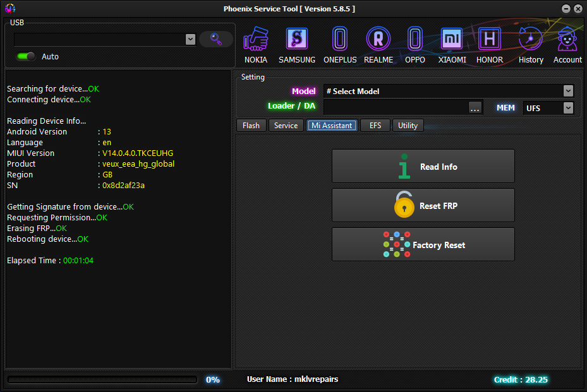Click the elapsed time 00:01:04 value
The height and width of the screenshot is (392, 587).
coord(78,261)
